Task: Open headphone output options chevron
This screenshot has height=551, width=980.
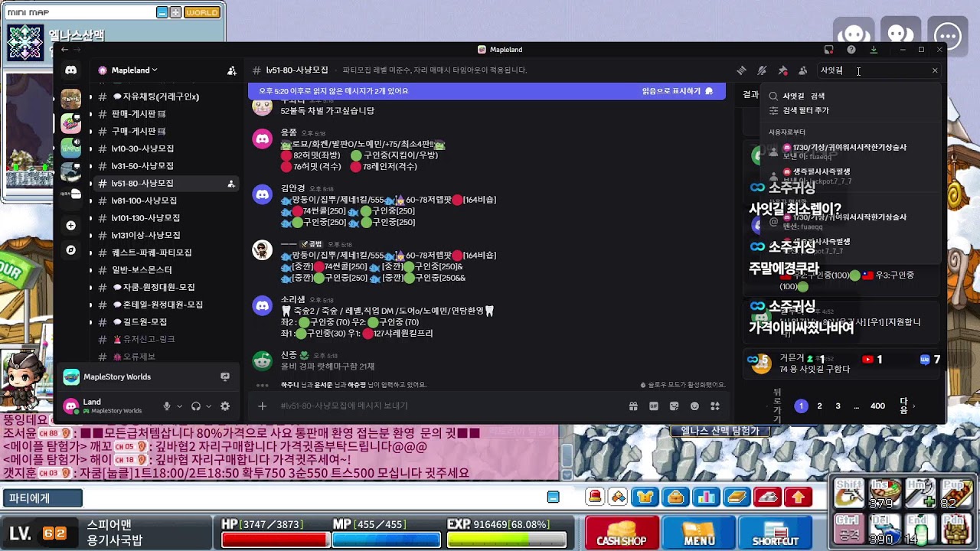Action: coord(209,406)
